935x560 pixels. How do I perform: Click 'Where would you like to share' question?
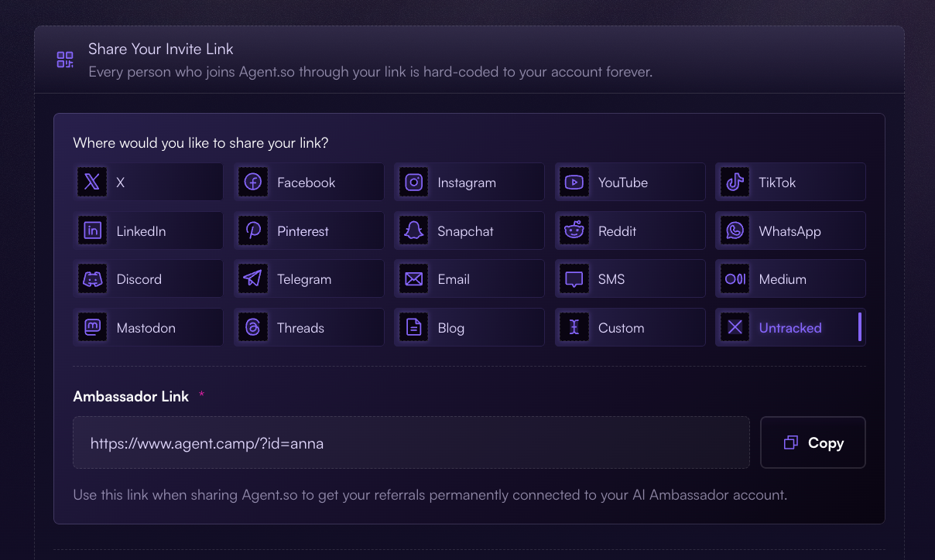pos(200,143)
